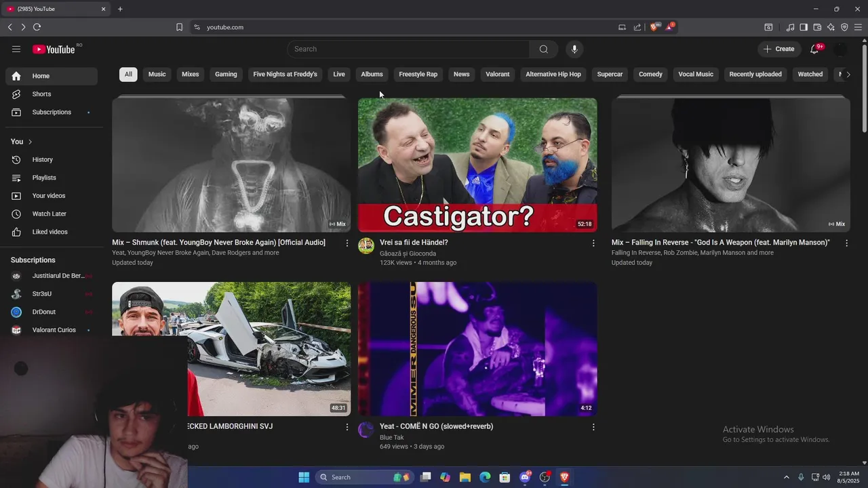868x488 pixels.
Task: Start voice search with the microphone icon
Action: 574,49
